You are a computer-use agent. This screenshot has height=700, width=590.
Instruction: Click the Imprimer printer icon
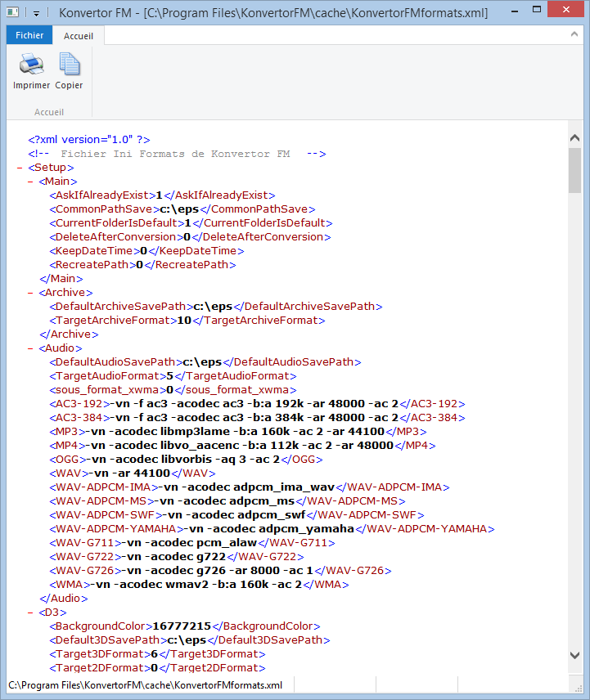31,64
